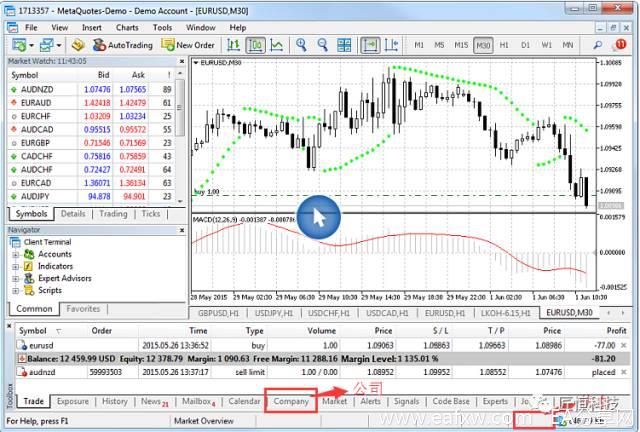Image resolution: width=640 pixels, height=432 pixels.
Task: Select the line chart style icon
Action: (277, 45)
